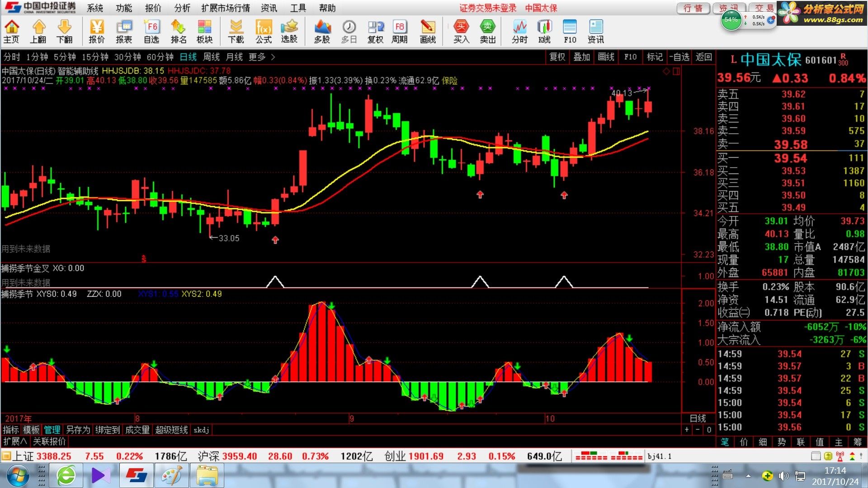Remove from watchlist with -自选 button
The image size is (868, 488).
coord(679,57)
